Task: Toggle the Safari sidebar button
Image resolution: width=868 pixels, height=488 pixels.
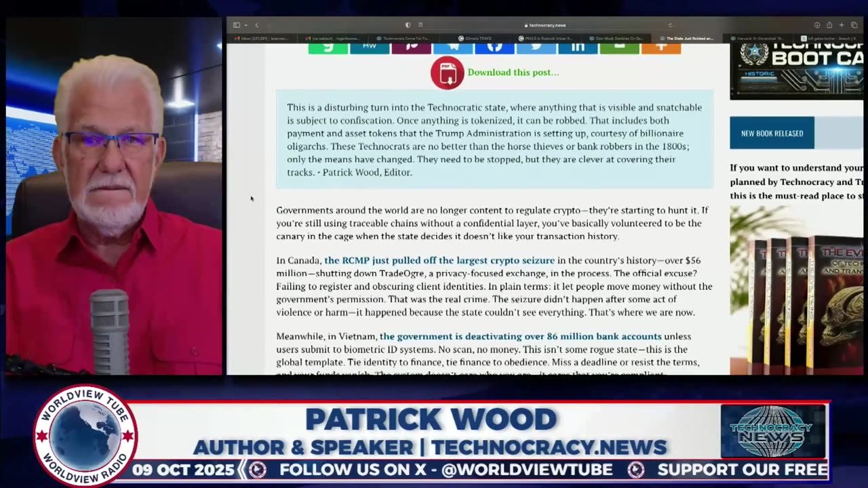Action: 236,25
